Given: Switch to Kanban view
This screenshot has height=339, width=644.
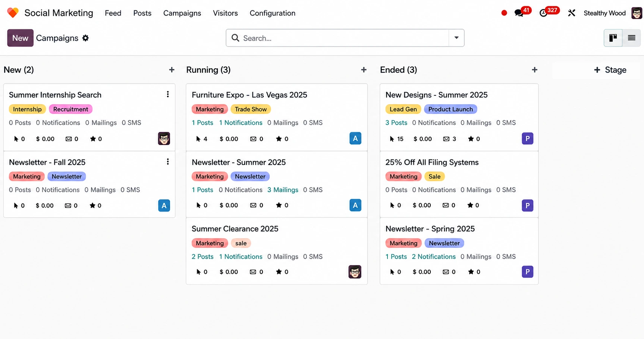Looking at the screenshot, I should [613, 38].
